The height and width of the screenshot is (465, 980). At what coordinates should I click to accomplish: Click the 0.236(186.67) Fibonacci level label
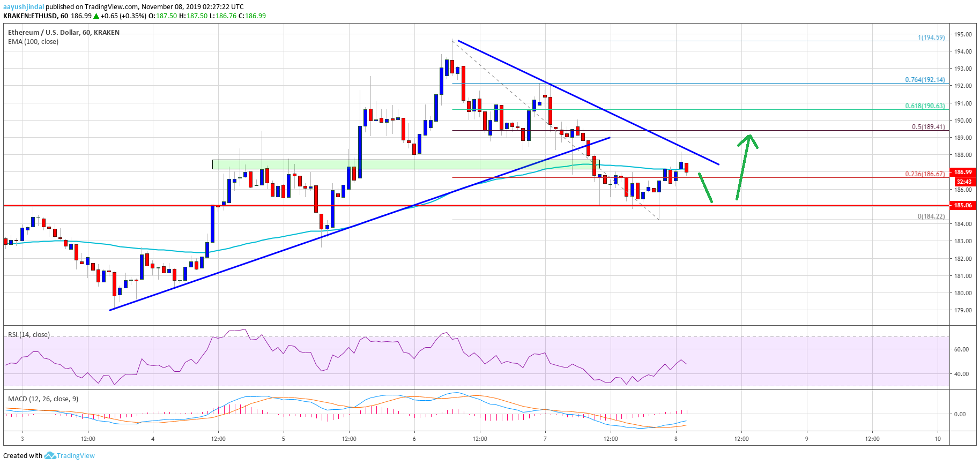pos(925,174)
